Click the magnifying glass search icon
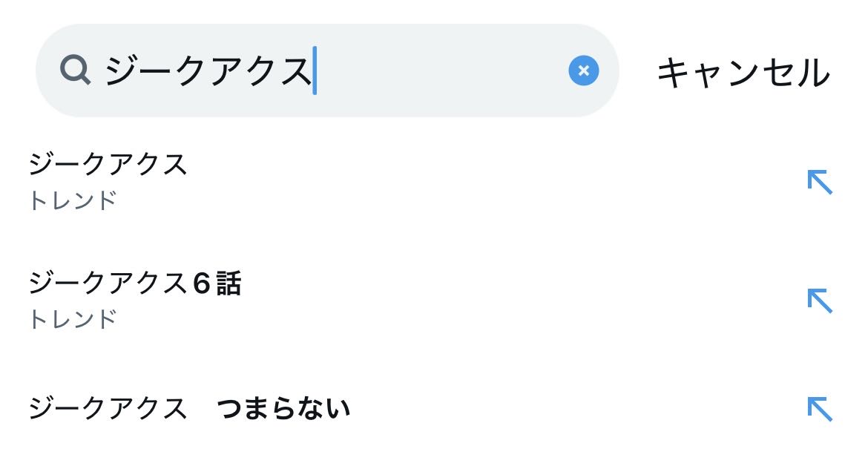 (75, 70)
